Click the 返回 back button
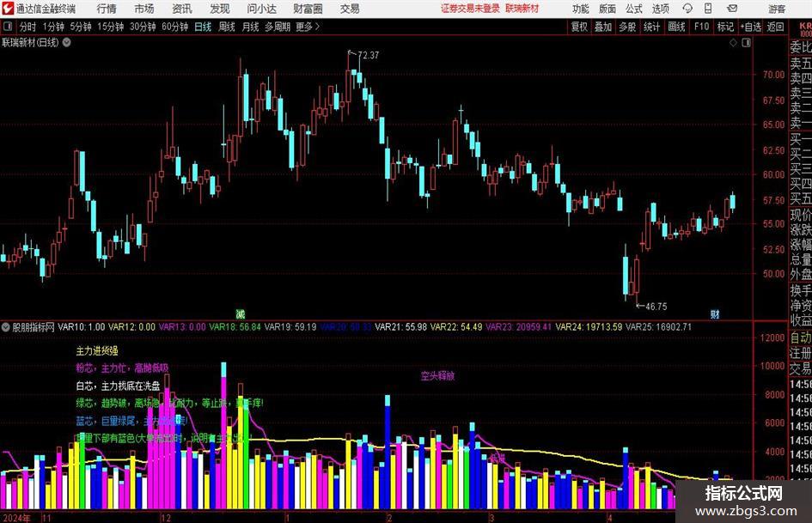This screenshot has height=523, width=812. (x=775, y=27)
